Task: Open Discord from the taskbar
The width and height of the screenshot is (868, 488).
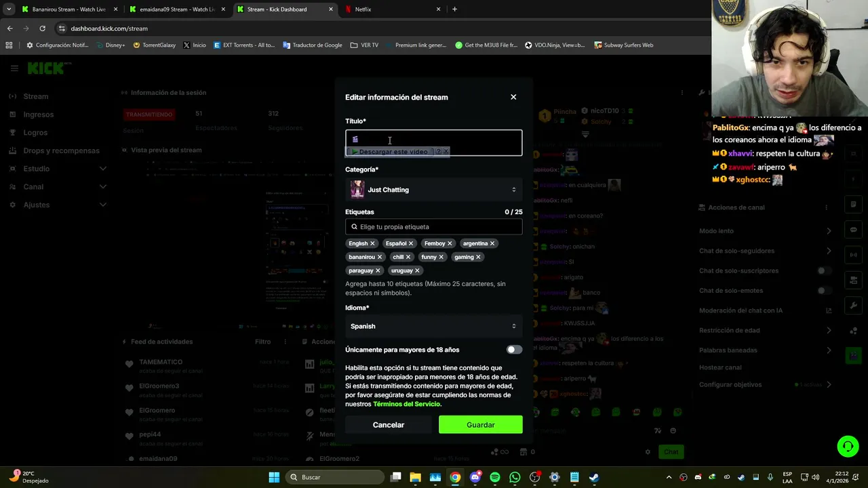Action: pyautogui.click(x=475, y=477)
